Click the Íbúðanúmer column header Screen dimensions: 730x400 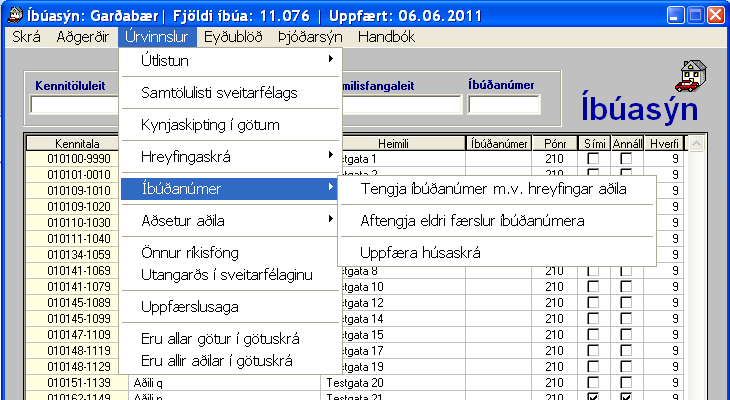click(x=499, y=143)
